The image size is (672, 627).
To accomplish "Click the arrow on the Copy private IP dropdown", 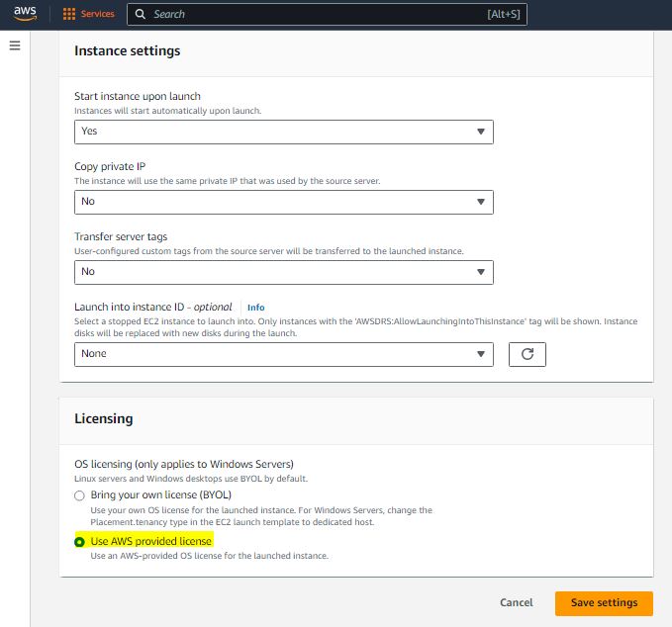I will point(481,202).
